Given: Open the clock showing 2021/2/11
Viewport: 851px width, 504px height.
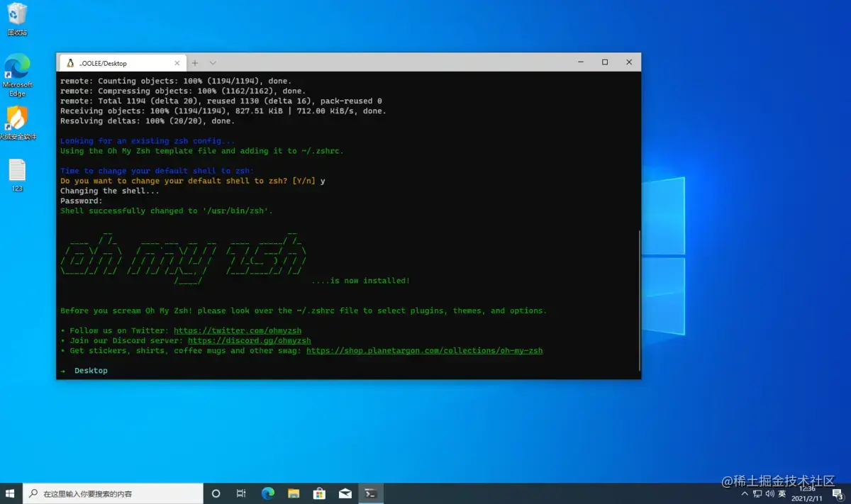Looking at the screenshot, I should click(x=806, y=493).
